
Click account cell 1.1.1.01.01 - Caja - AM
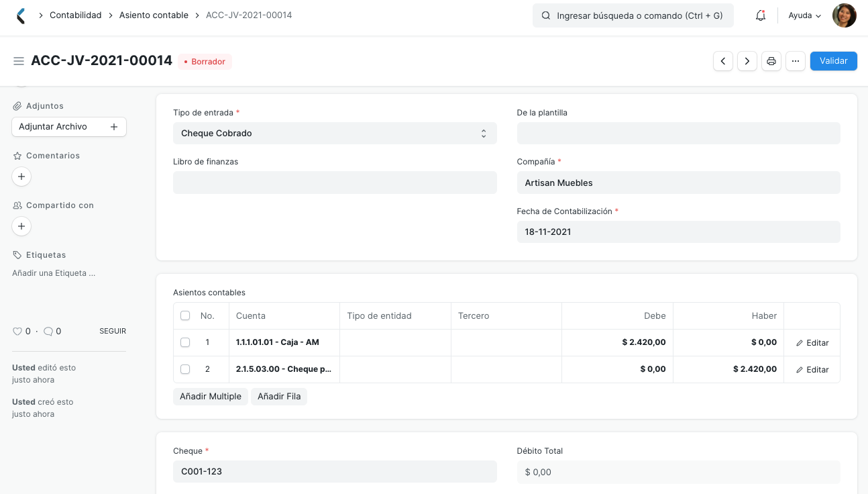pyautogui.click(x=284, y=342)
